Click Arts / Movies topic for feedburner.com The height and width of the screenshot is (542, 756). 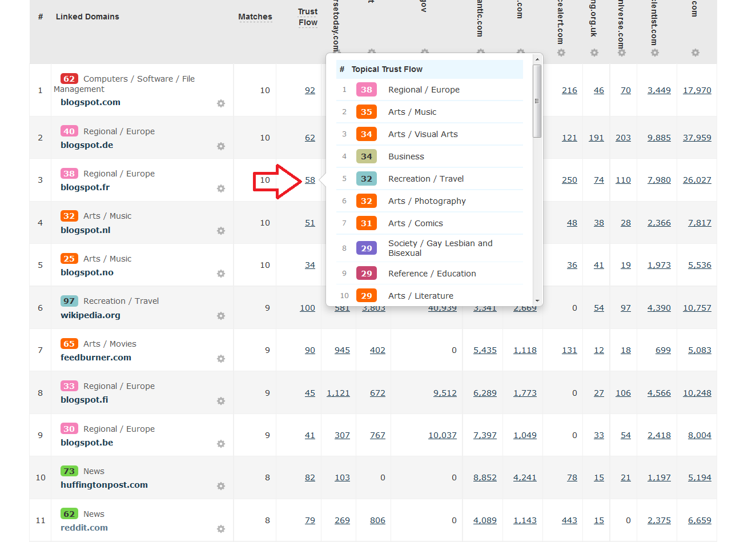[x=110, y=344]
